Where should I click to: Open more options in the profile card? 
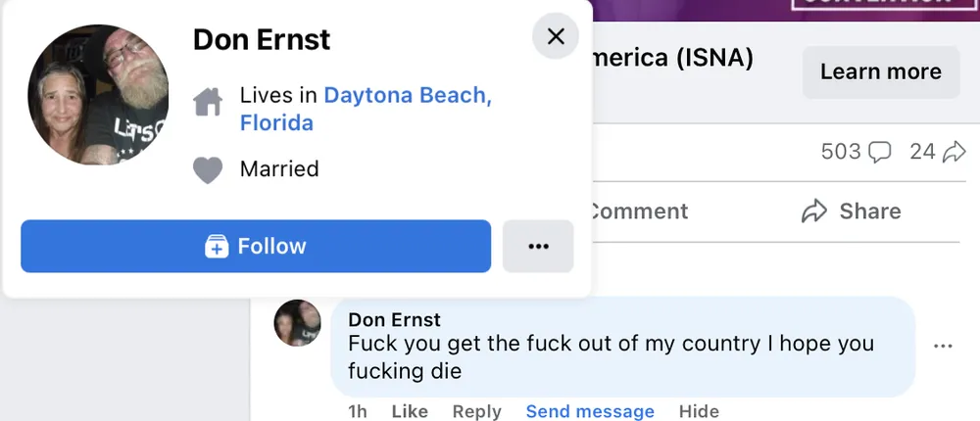pos(538,247)
